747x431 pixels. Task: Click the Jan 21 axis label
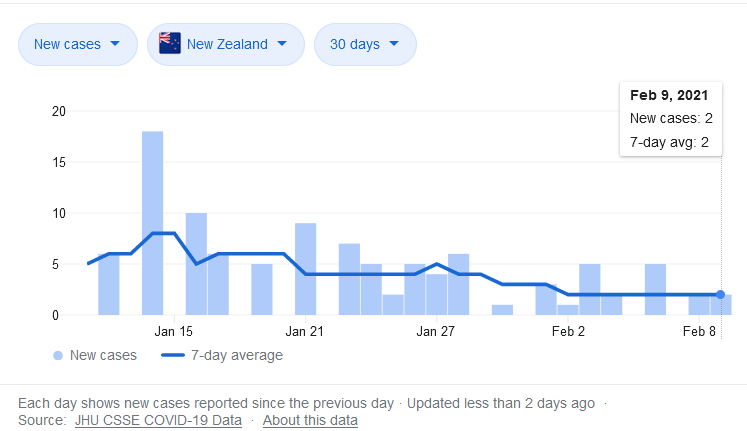pos(304,331)
